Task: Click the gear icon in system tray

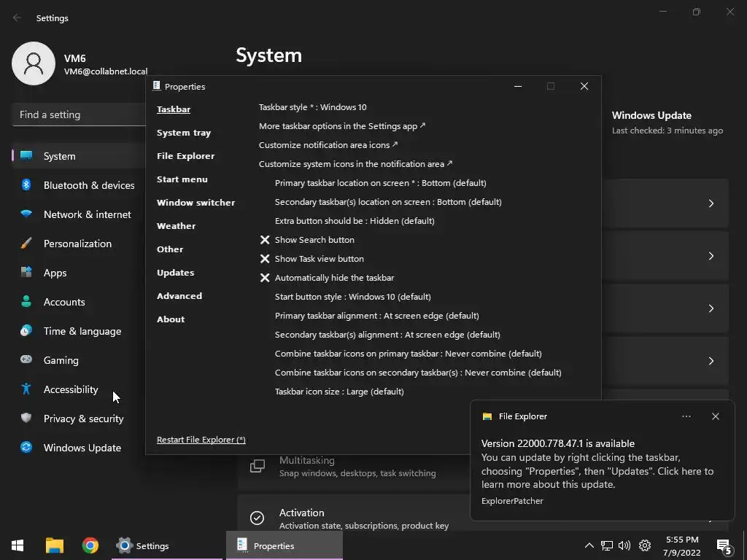Action: [x=645, y=545]
